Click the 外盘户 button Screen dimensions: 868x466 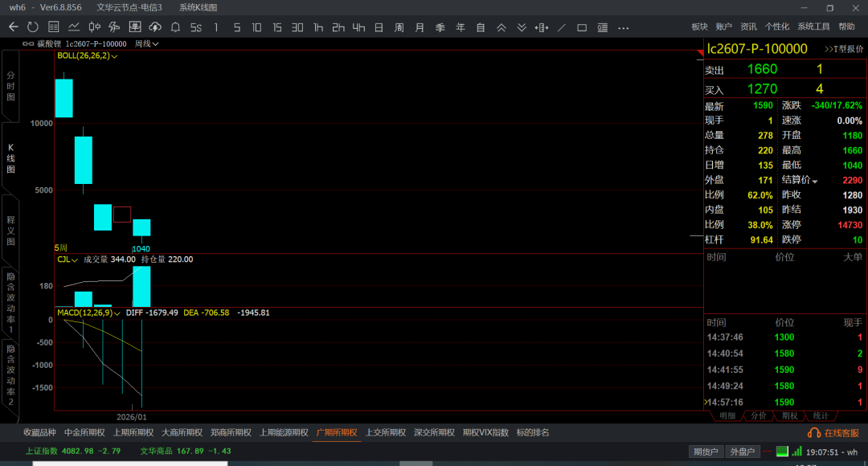point(743,452)
